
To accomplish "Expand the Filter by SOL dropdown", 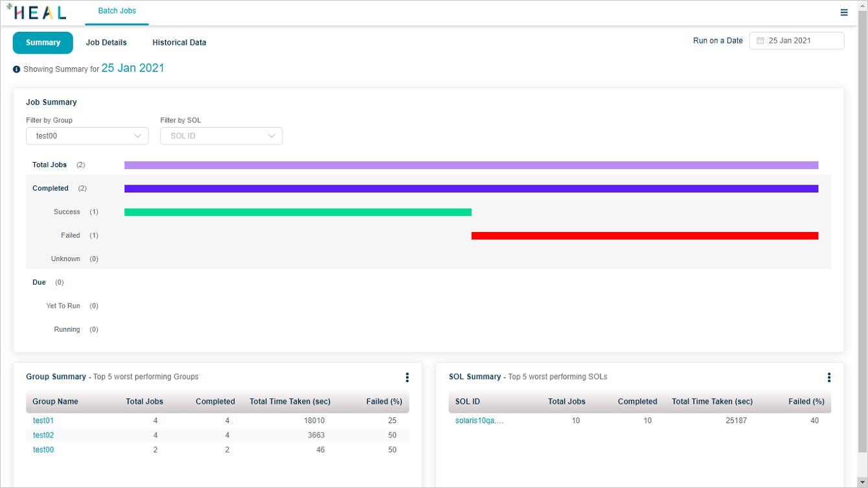I will (x=221, y=136).
